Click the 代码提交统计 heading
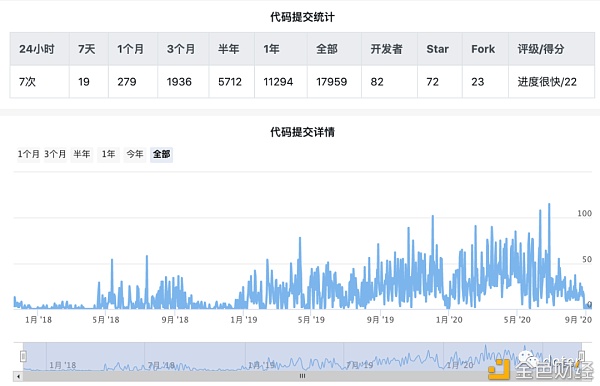The height and width of the screenshot is (386, 600). click(x=302, y=17)
